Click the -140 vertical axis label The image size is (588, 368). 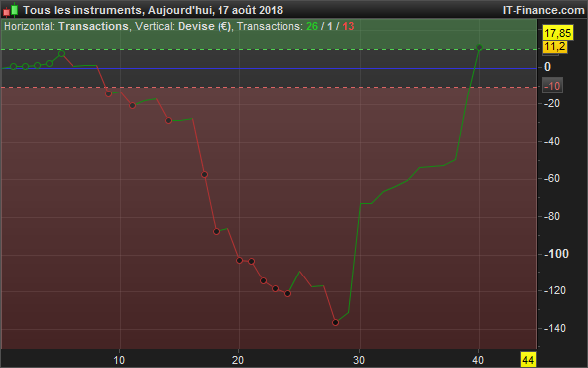pyautogui.click(x=554, y=328)
